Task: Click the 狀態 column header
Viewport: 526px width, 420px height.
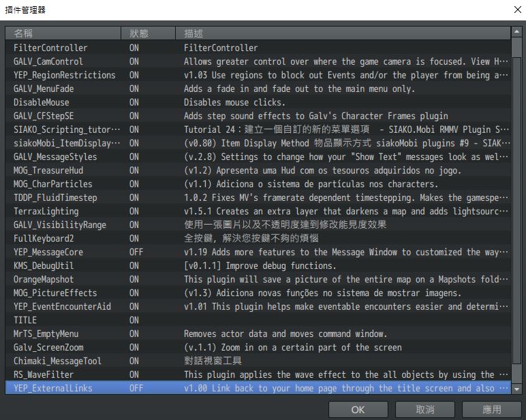Action: tap(148, 33)
